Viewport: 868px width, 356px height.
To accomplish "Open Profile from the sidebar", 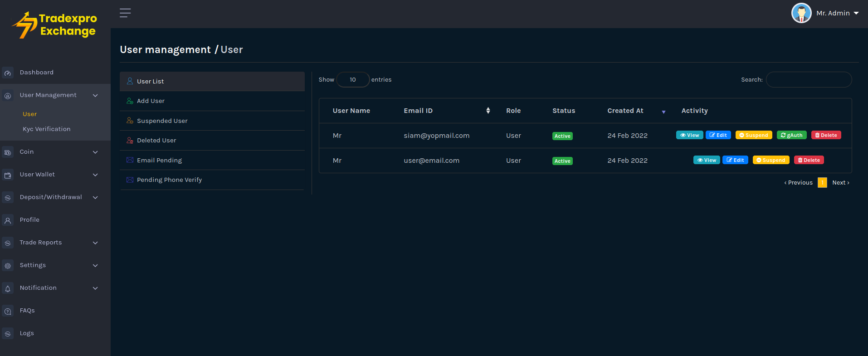I will (29, 220).
